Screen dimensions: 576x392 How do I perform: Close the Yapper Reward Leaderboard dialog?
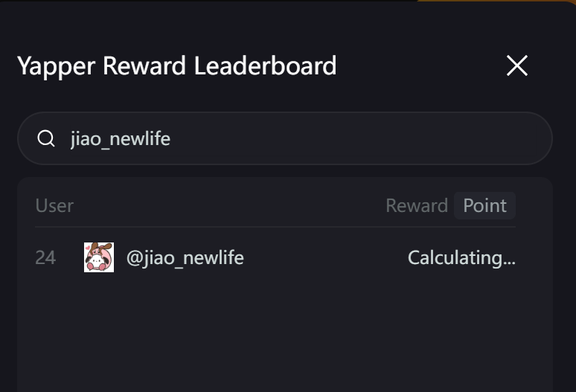click(x=516, y=65)
